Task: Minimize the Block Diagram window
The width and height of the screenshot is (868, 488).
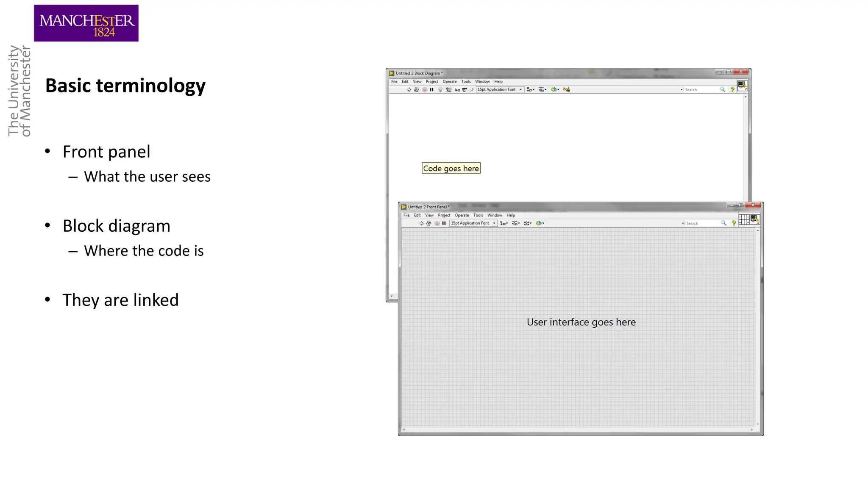Action: click(x=719, y=71)
